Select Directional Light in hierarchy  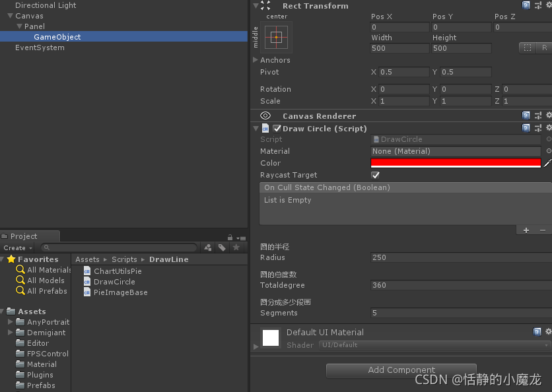(x=46, y=5)
